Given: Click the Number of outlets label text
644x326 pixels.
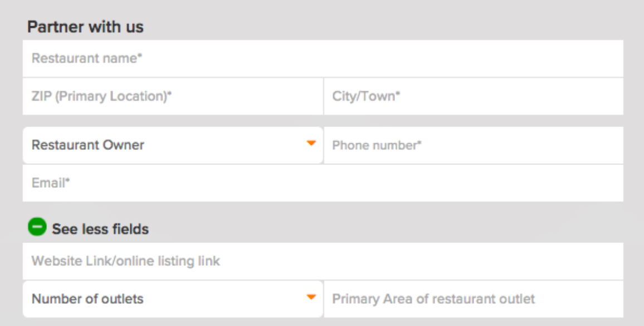Looking at the screenshot, I should (87, 299).
